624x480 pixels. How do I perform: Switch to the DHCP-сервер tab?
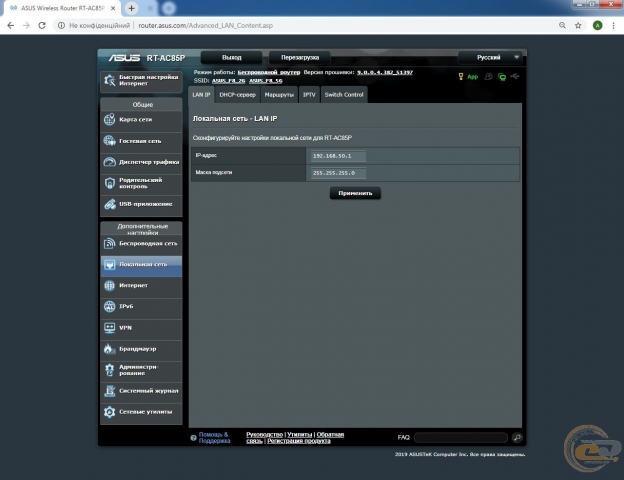click(x=237, y=94)
